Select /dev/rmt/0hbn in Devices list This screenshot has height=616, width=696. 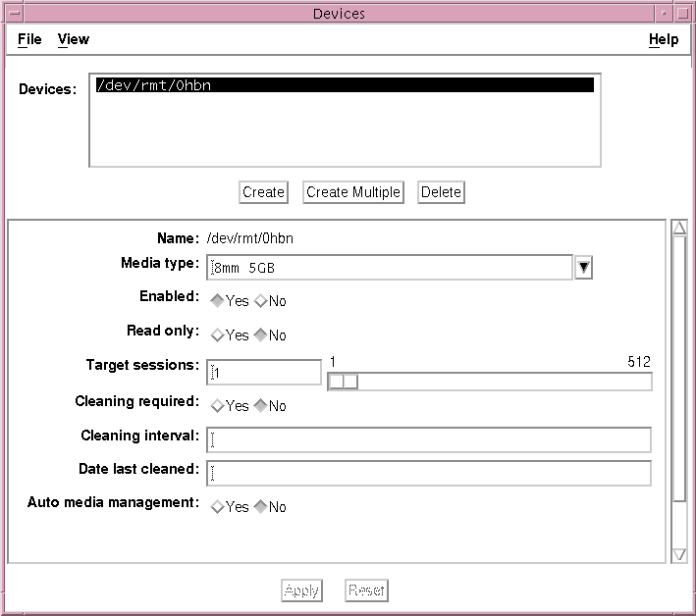click(344, 85)
